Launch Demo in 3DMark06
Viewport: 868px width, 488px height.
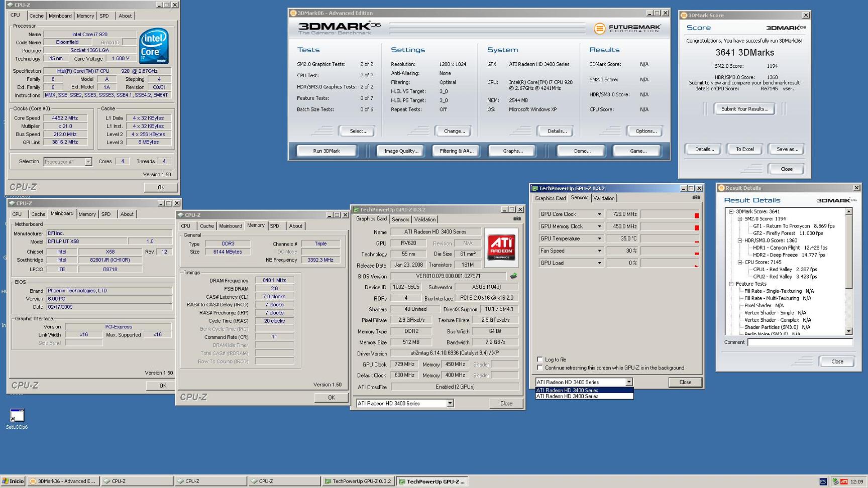[582, 151]
